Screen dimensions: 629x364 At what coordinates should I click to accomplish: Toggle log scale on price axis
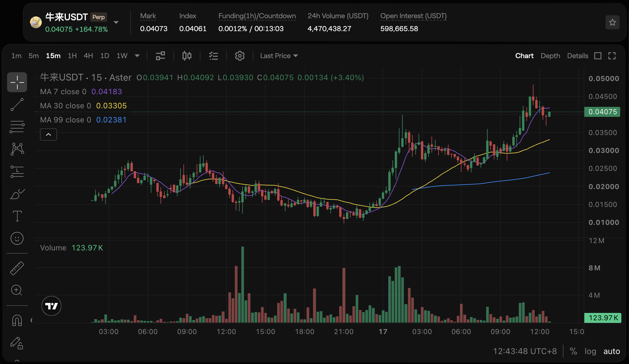(590, 351)
